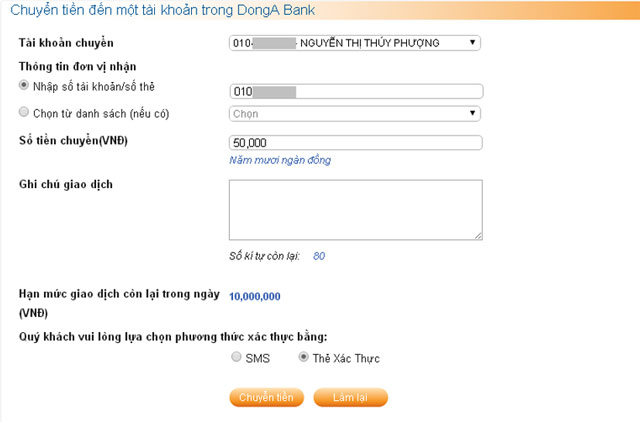Choose the Thẻ Xác Thực radio button

[x=303, y=357]
